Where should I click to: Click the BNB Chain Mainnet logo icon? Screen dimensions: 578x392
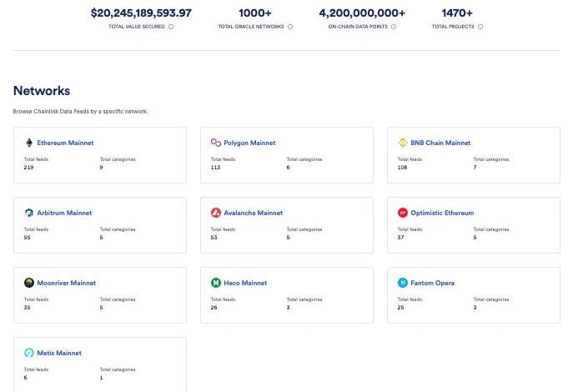tap(403, 143)
